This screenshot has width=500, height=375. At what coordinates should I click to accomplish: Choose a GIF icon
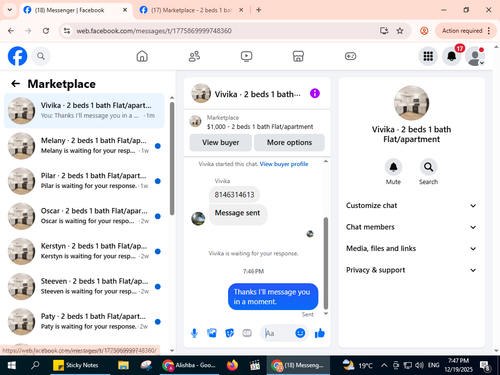[247, 333]
